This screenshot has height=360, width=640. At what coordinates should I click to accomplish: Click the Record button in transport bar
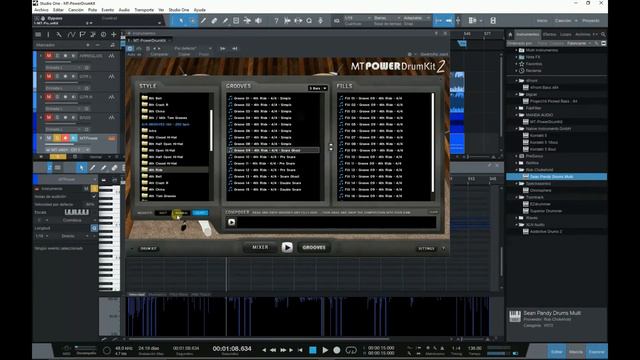tap(337, 350)
